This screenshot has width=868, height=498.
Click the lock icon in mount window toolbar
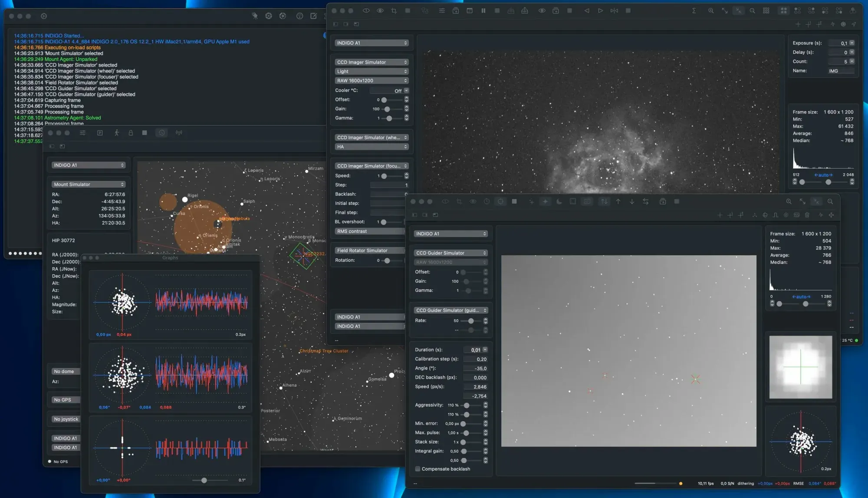[131, 133]
